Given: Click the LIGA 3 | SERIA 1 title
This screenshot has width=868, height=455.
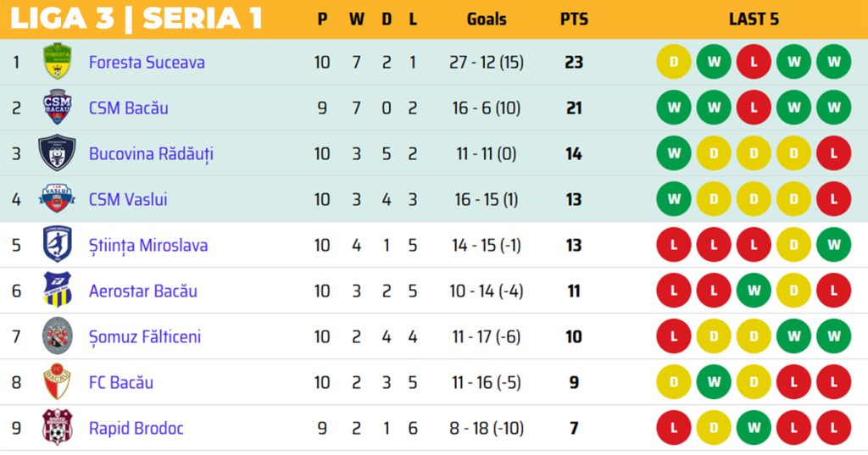Looking at the screenshot, I should point(136,19).
